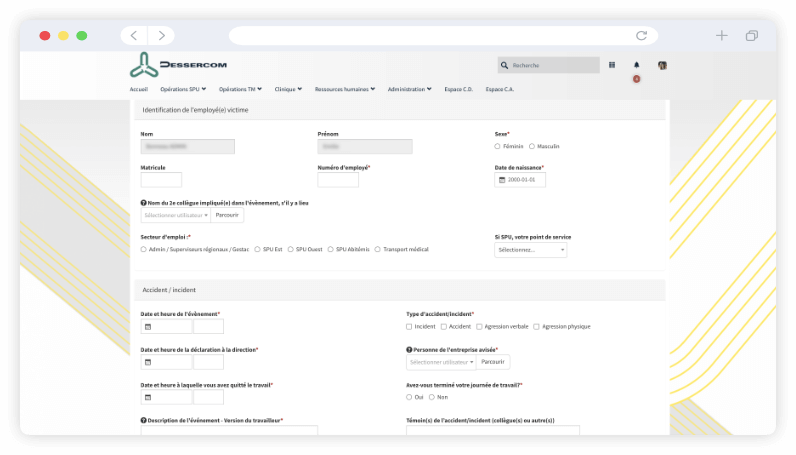Click Parcourir next to 2e collègue field
The height and width of the screenshot is (455, 796).
click(227, 215)
